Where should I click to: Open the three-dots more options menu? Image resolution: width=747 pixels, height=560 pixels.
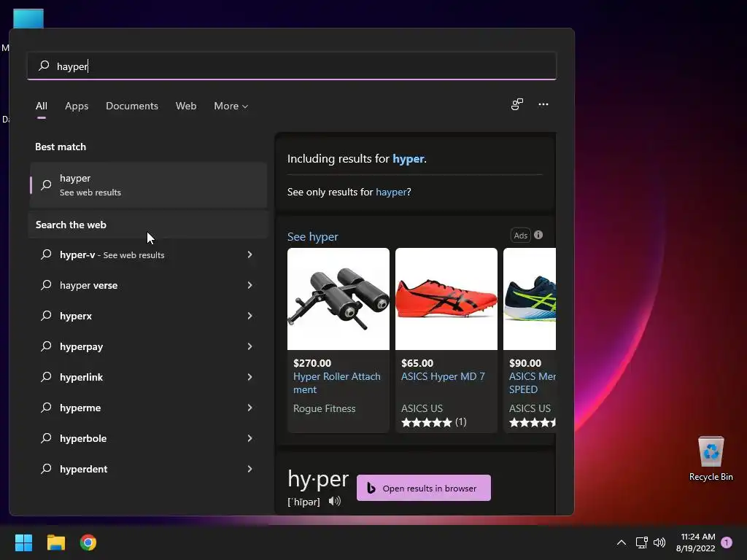pos(543,104)
